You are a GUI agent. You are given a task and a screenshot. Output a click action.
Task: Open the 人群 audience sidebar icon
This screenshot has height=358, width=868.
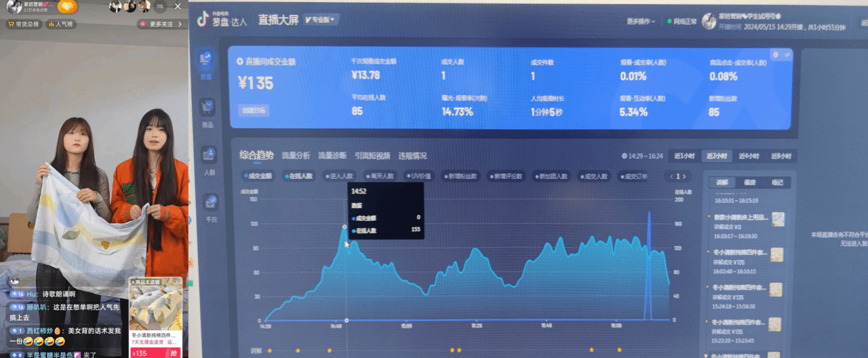click(209, 159)
